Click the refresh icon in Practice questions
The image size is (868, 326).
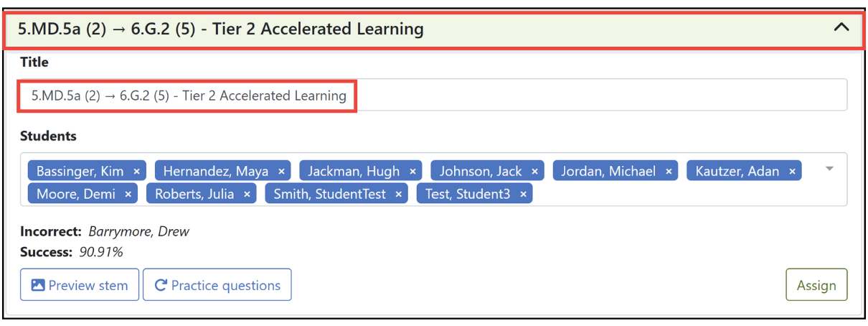[x=160, y=285]
